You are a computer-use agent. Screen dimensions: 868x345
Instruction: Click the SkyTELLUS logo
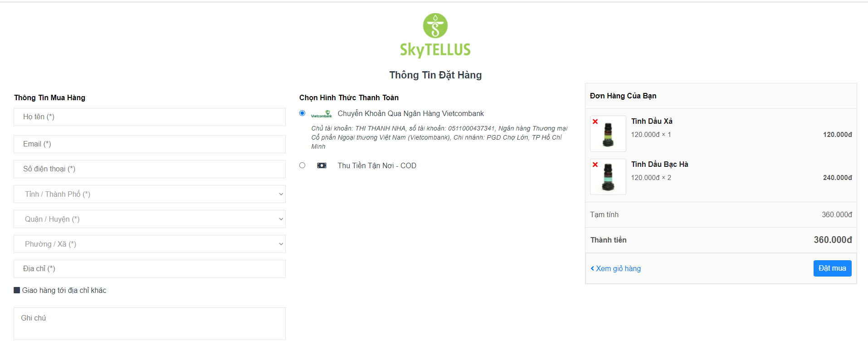435,36
